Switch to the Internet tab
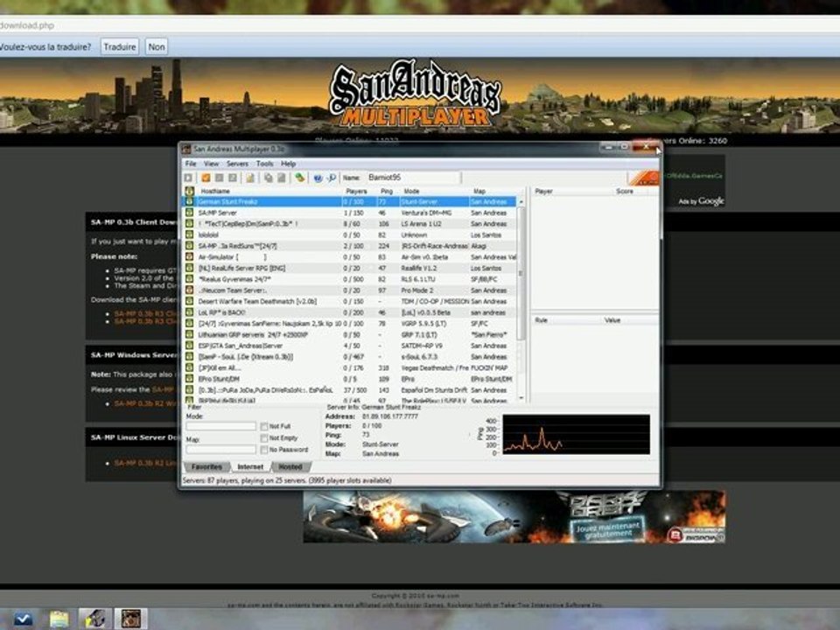Viewport: 840px width, 630px height. point(250,467)
